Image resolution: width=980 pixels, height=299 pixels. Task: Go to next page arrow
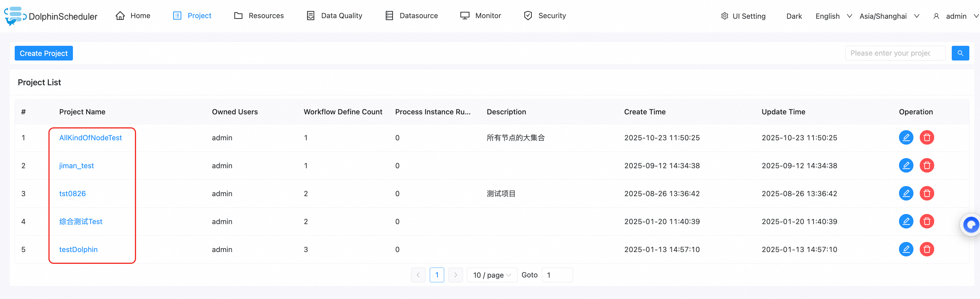click(455, 275)
